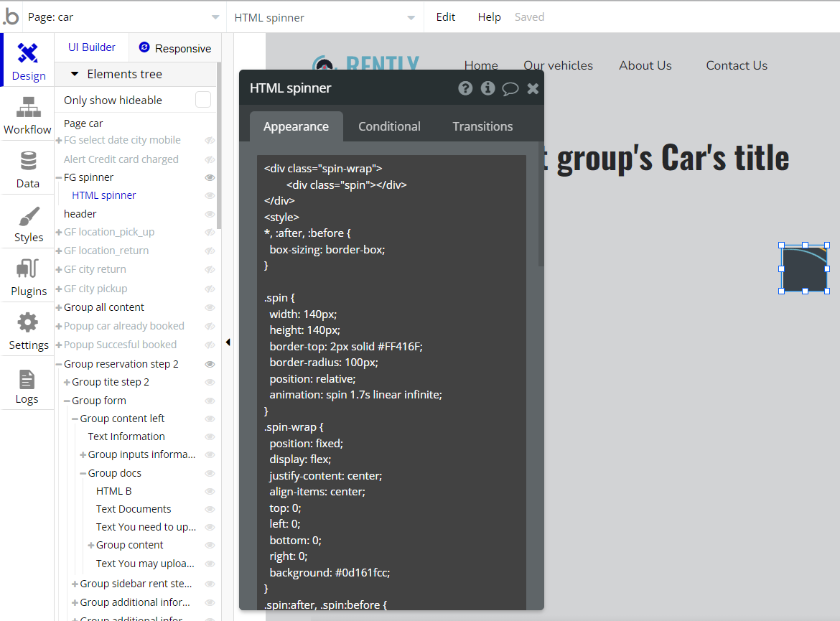Click the info icon in HTML spinner panel
Viewport: 840px width, 621px height.
click(488, 88)
